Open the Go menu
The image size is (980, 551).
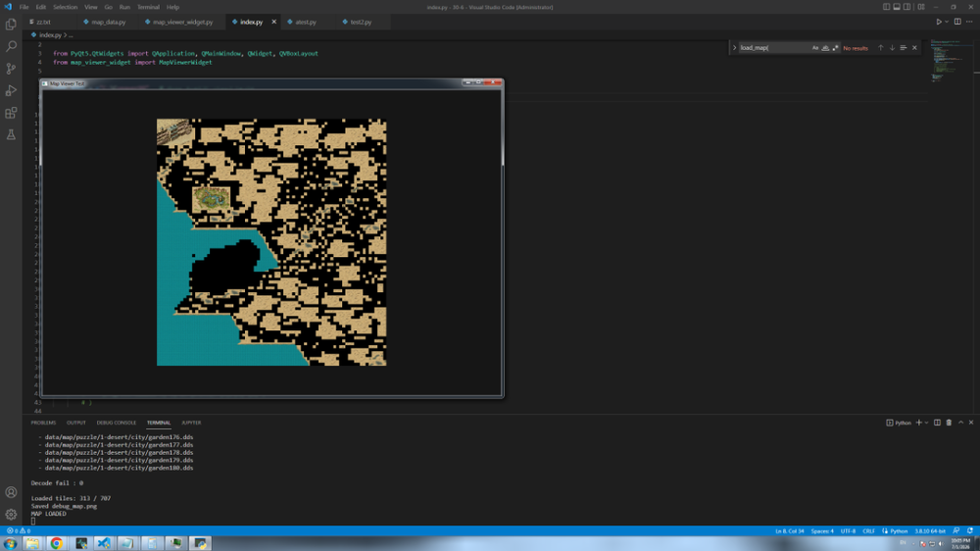tap(108, 7)
